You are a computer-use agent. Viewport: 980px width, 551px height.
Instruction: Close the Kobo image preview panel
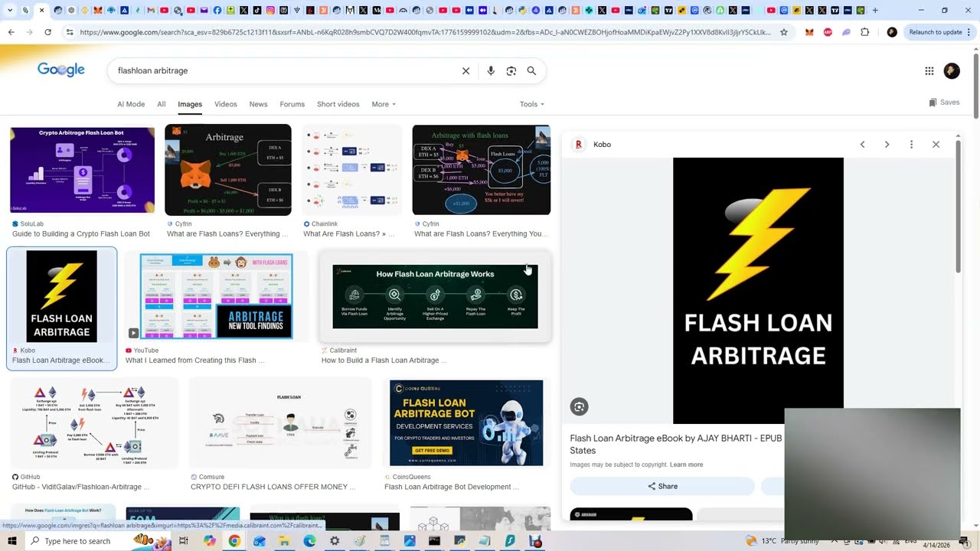pos(936,144)
